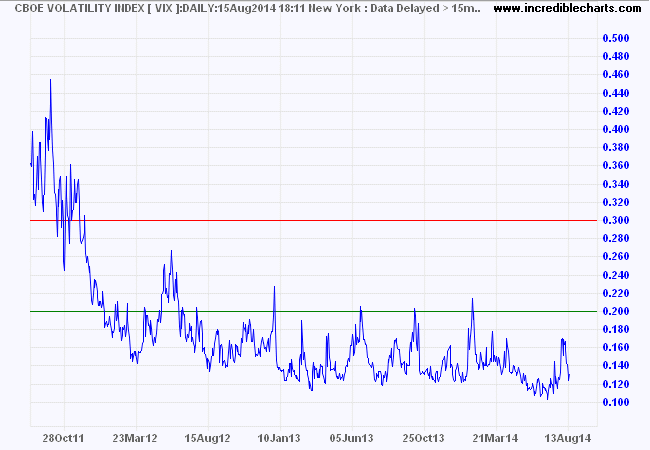Click the 05Jun13 date label
This screenshot has width=650, height=450.
352,438
